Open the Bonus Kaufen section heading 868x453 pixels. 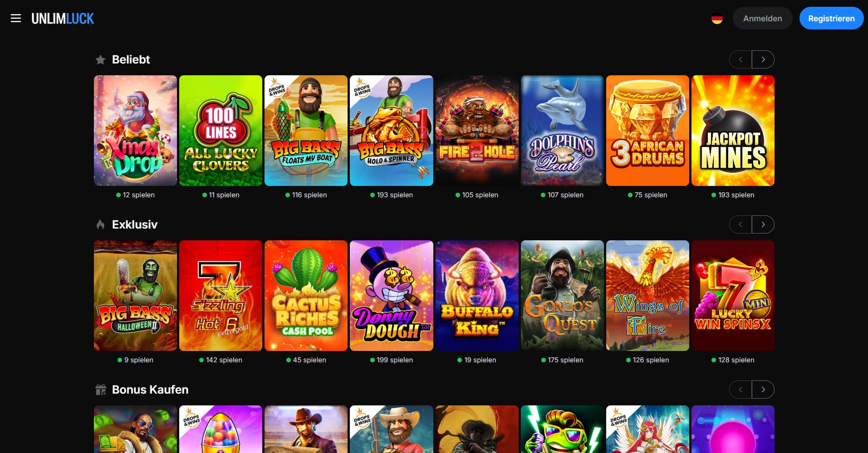tap(150, 390)
